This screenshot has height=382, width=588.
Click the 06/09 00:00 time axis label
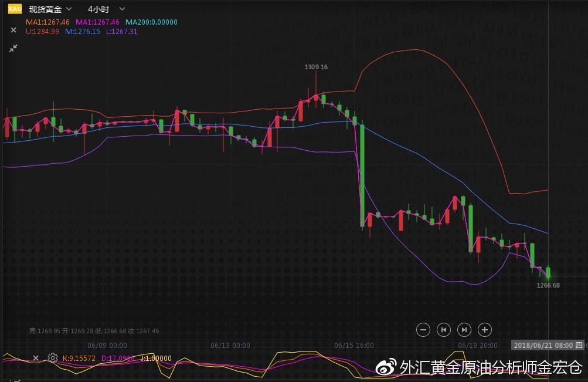pos(107,345)
